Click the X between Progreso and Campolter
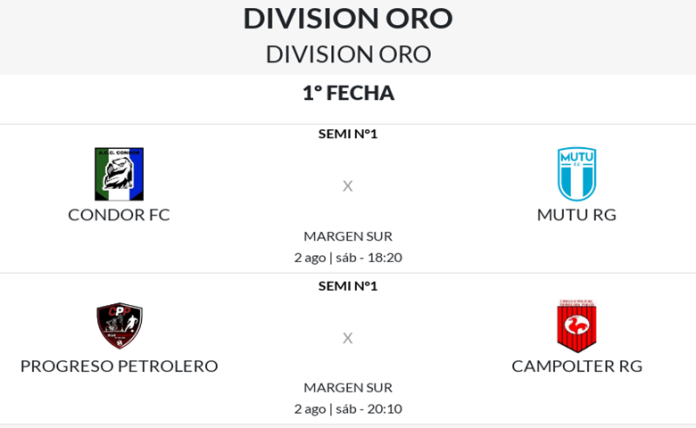The height and width of the screenshot is (428, 696). [348, 338]
